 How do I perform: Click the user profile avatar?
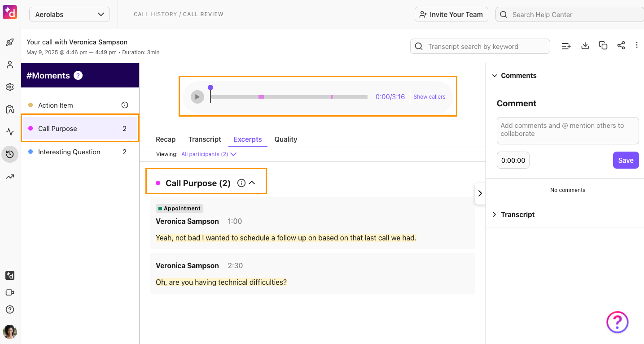pyautogui.click(x=10, y=332)
